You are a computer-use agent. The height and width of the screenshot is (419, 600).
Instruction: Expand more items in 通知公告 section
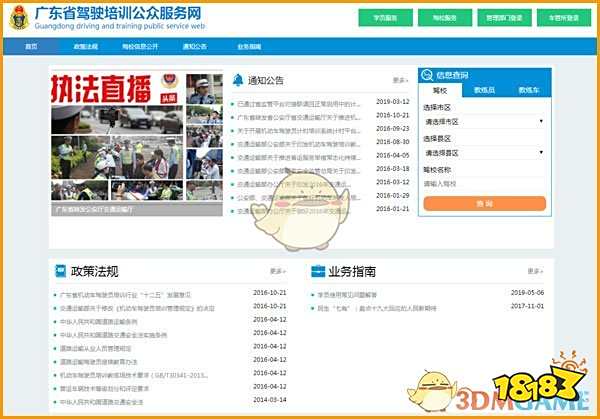(400, 80)
